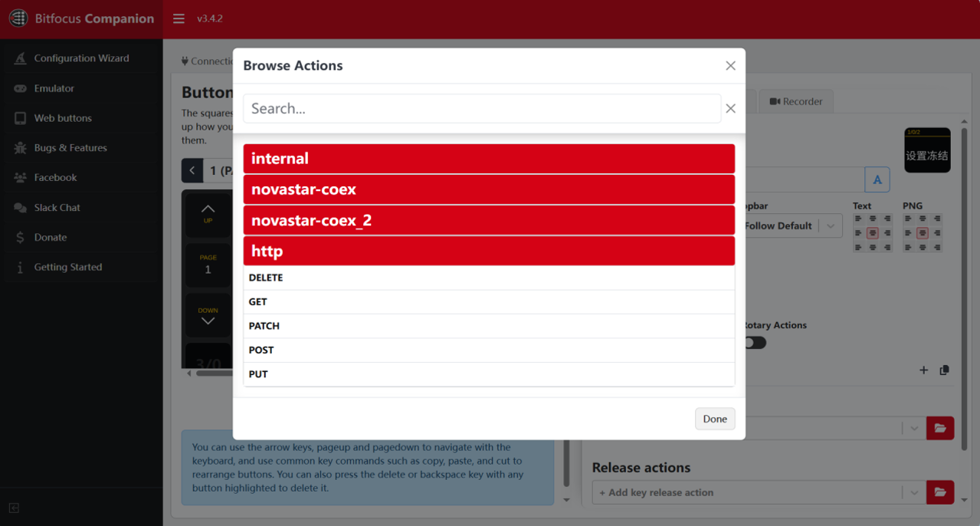Select center alignment in the Text grid
The image size is (980, 526).
pyautogui.click(x=872, y=233)
